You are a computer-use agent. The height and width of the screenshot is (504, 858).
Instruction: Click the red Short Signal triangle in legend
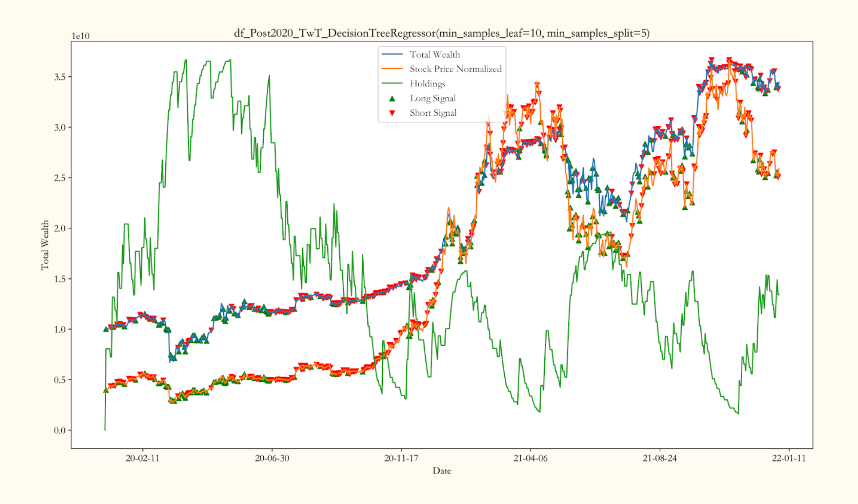tap(392, 113)
